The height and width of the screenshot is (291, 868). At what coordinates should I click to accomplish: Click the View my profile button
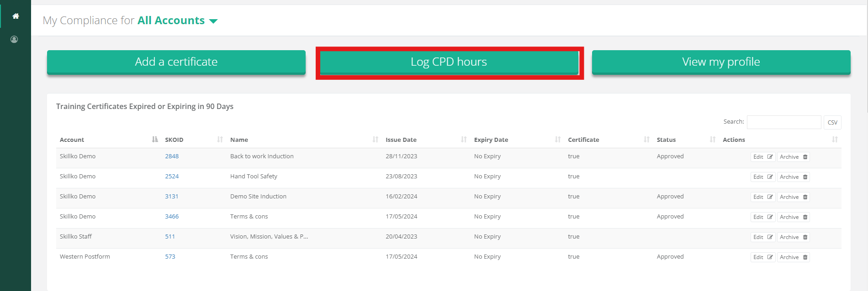721,62
